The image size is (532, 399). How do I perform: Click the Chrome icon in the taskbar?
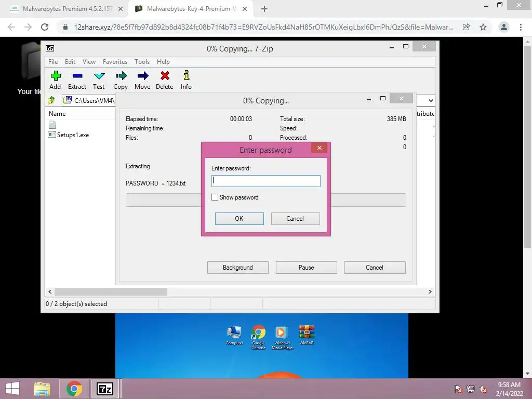tap(74, 389)
